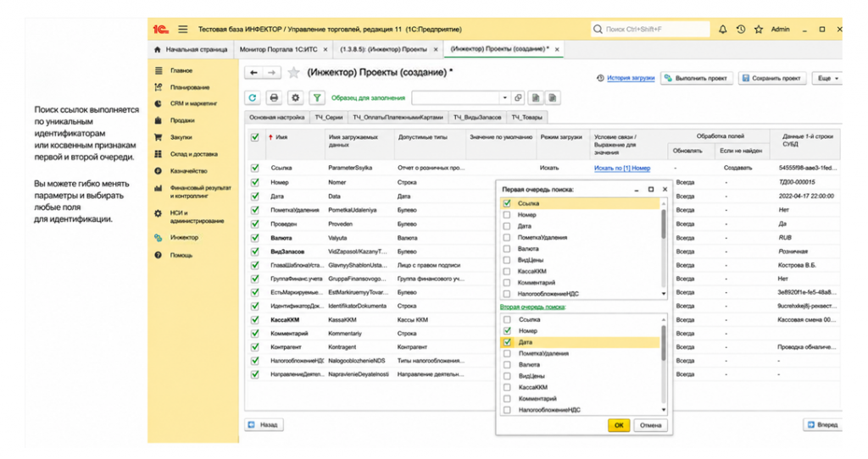Click the Выполнить проект button
Viewport: 868px width, 459px height.
tap(697, 78)
